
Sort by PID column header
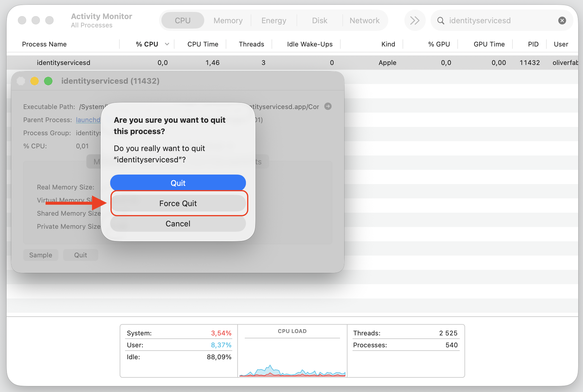(x=533, y=44)
